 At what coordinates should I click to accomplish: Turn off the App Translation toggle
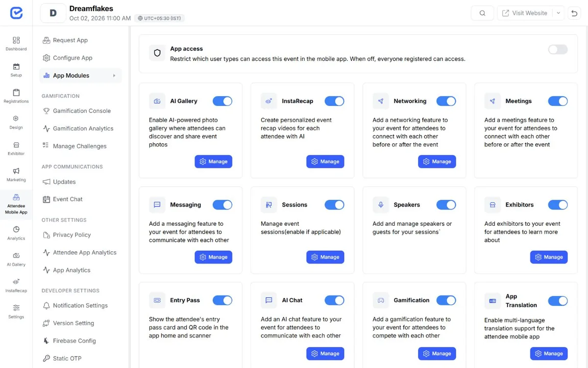[x=558, y=300]
